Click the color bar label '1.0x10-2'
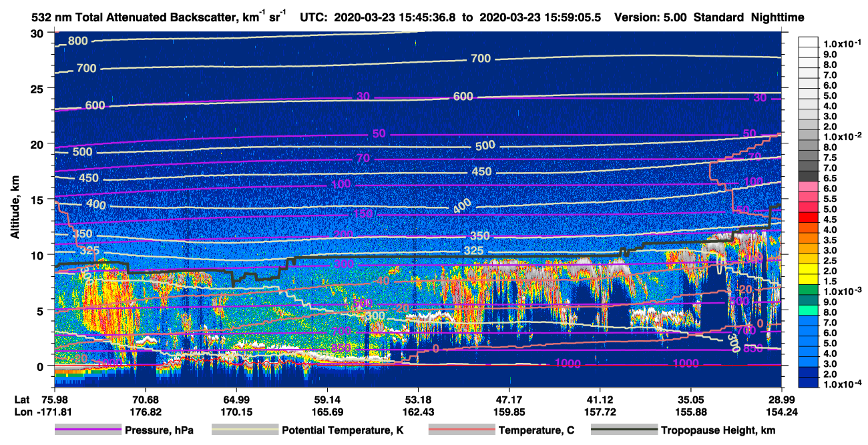868x445 pixels. pyautogui.click(x=843, y=137)
